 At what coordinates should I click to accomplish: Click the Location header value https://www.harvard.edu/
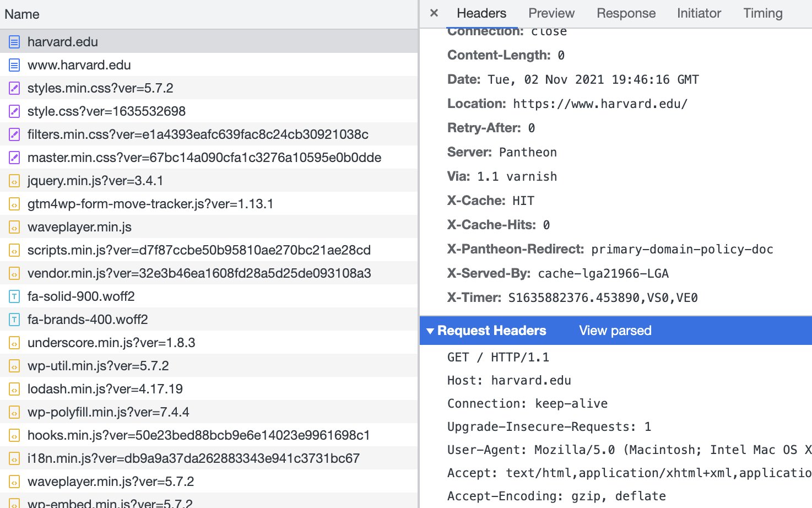tap(600, 104)
